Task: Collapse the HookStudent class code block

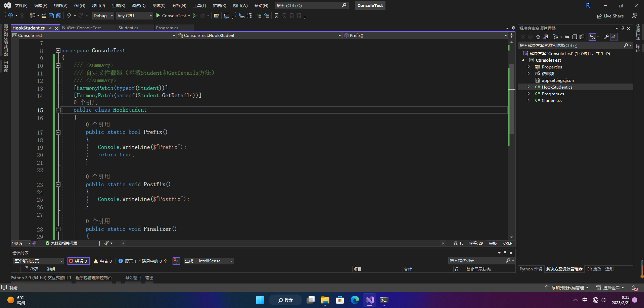Action: click(58, 110)
